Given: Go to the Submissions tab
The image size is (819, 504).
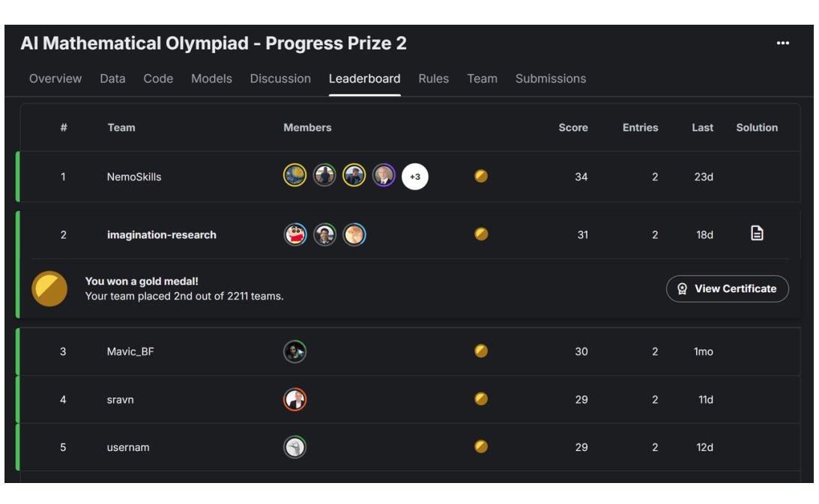Looking at the screenshot, I should click(x=551, y=79).
